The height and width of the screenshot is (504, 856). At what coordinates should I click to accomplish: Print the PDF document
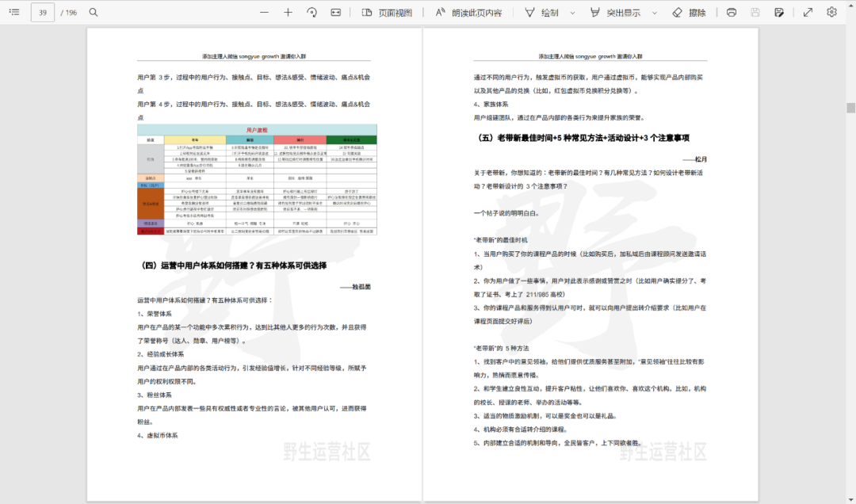pyautogui.click(x=732, y=12)
